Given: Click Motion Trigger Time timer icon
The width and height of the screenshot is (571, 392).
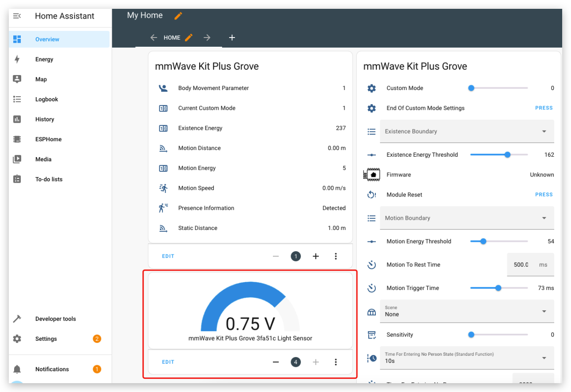Looking at the screenshot, I should (372, 288).
